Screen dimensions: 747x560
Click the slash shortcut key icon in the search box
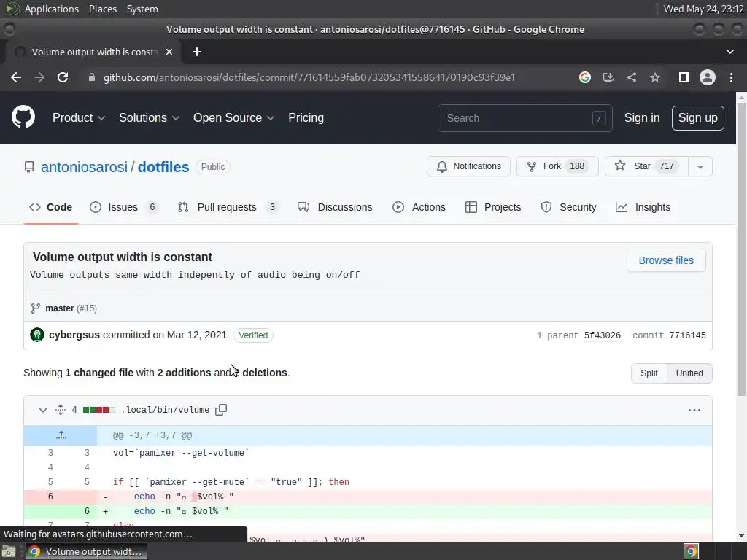pyautogui.click(x=599, y=118)
